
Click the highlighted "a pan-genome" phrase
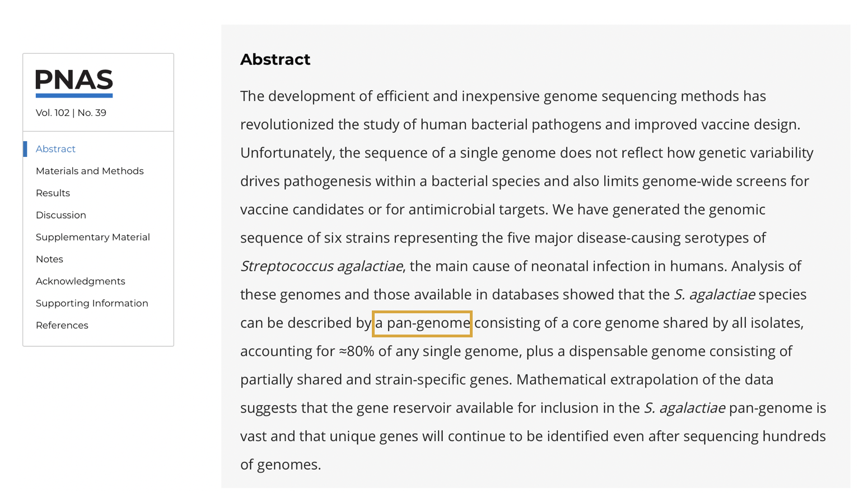(422, 323)
